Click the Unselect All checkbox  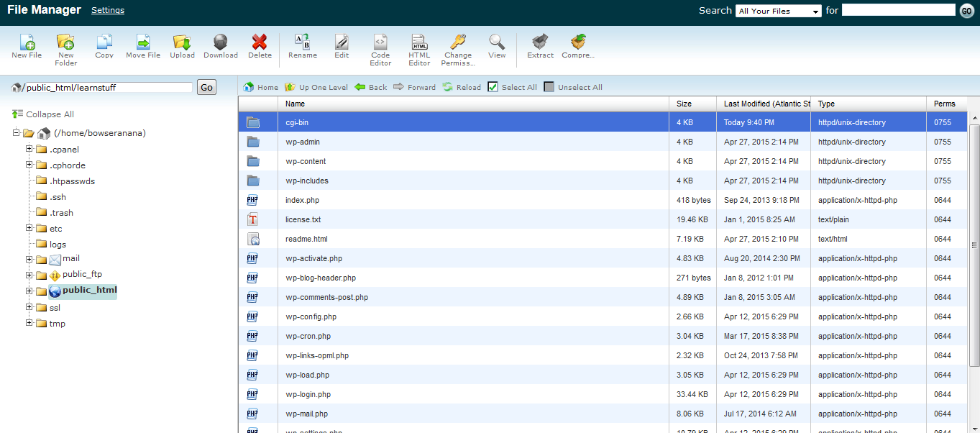click(549, 87)
